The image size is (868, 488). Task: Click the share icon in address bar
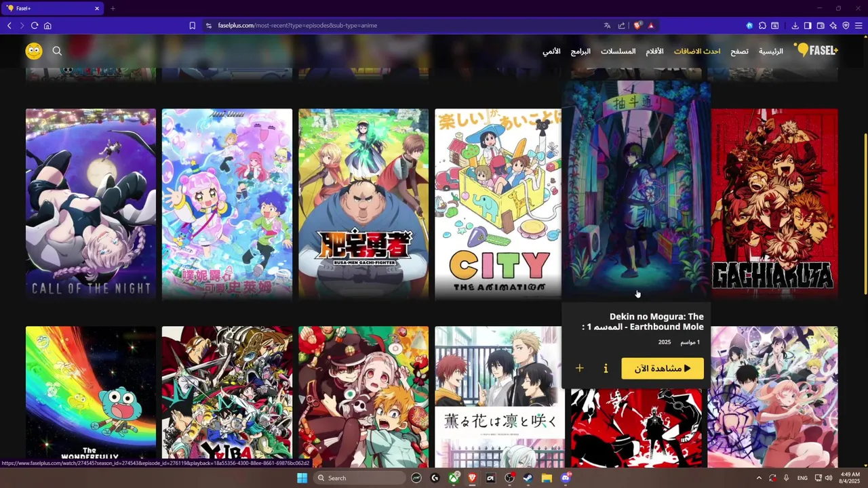click(x=621, y=26)
